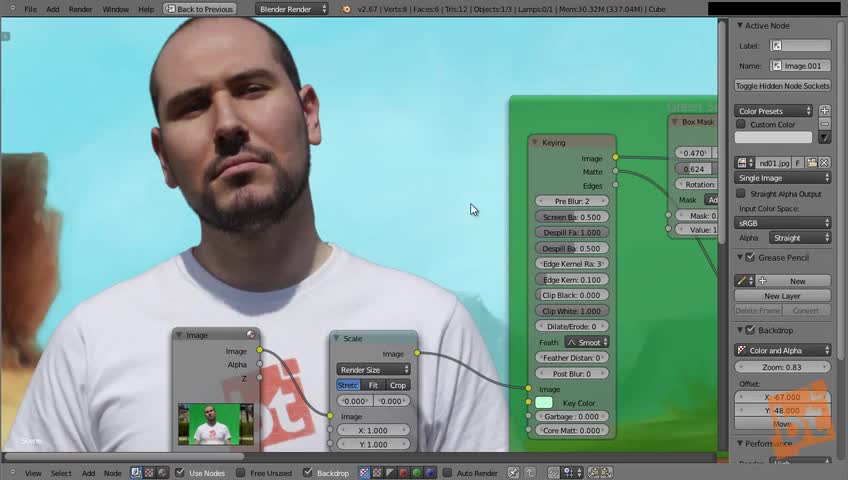Click the custom color swatch field
848x480 pixels.
coord(773,137)
